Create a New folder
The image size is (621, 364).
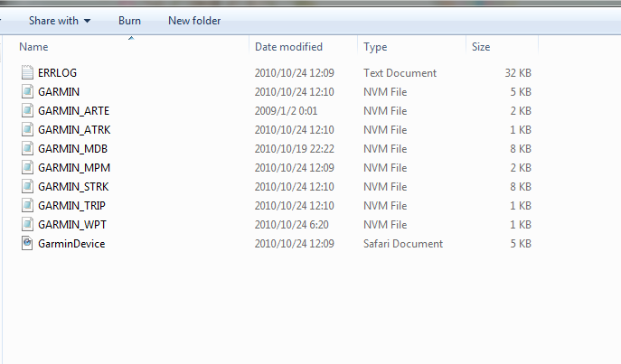[194, 20]
